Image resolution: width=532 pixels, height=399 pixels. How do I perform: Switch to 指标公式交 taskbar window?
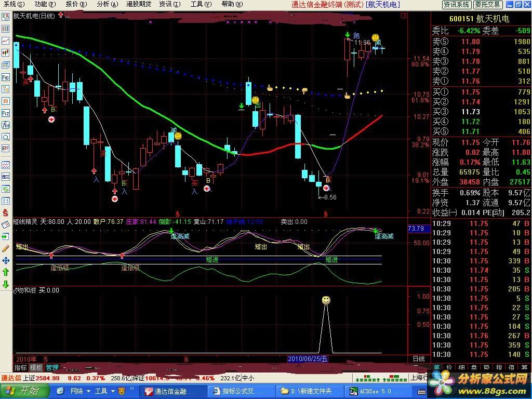[241, 391]
